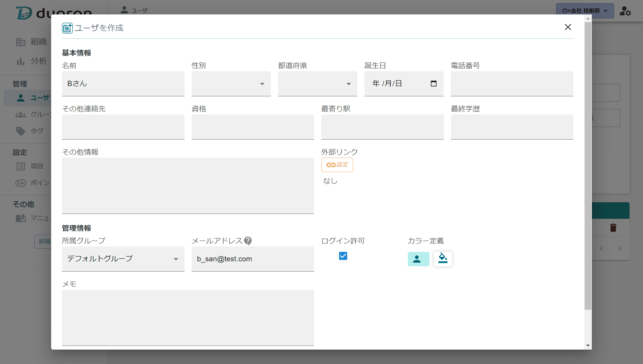Click the ポイント plus-circle sidebar icon
Screen dimensions: 643x364
21,183
